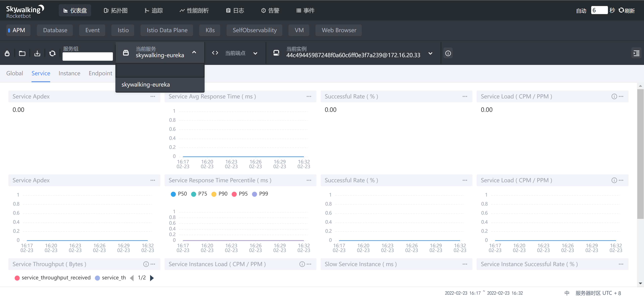Click the P90 yellow color legend
This screenshot has height=299, width=644.
[x=214, y=194]
